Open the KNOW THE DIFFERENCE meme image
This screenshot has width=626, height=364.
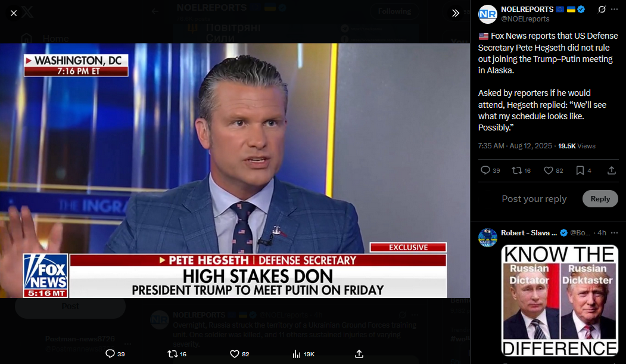(x=560, y=301)
